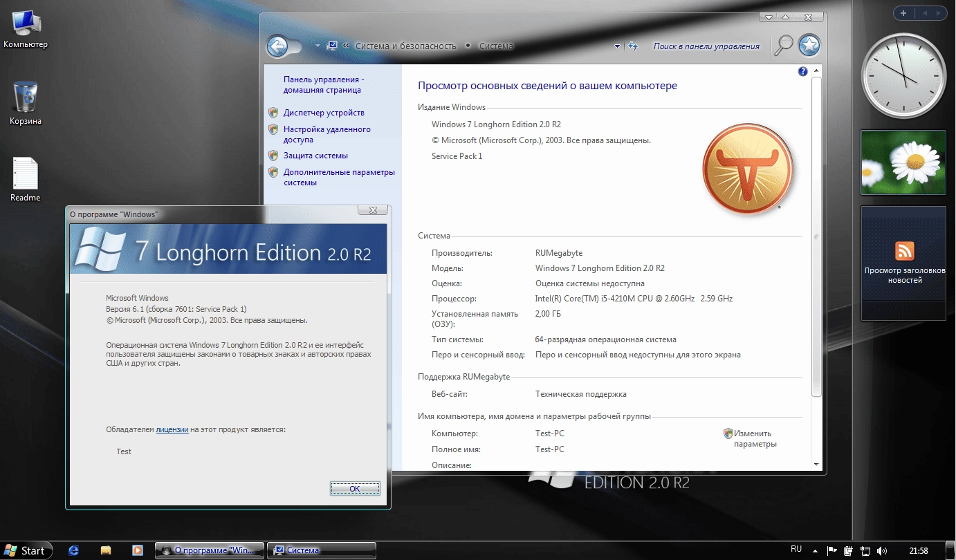Click shield icon beside 'Настройка удаленного доступа'
Viewport: 956px width, 560px height.
point(273,129)
